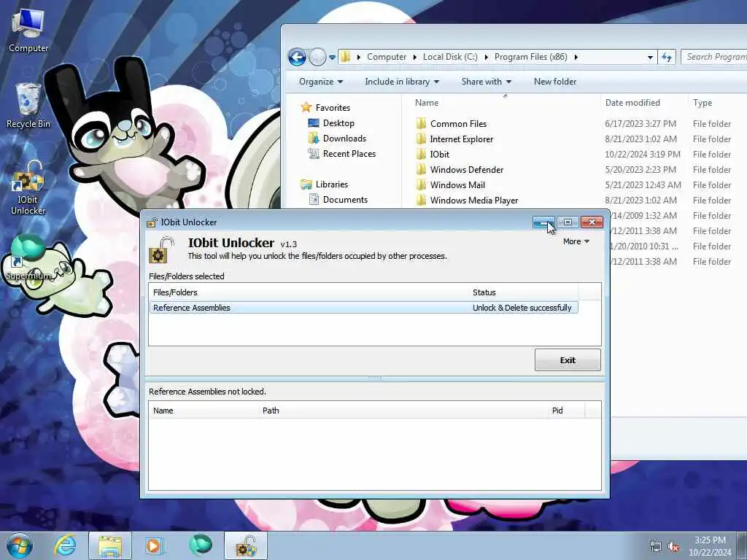Click date 10/22/2024 3:19 PM for IObit
747x560 pixels.
pos(642,155)
